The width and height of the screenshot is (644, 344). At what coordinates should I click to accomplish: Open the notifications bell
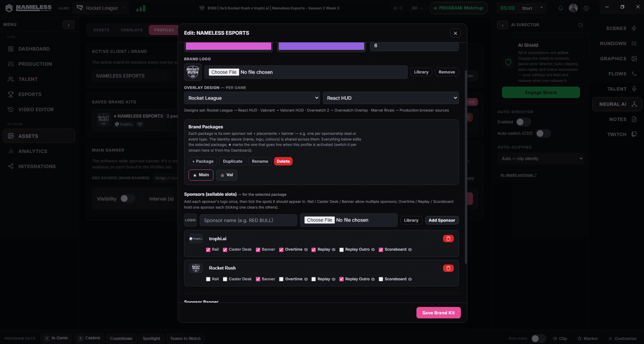pos(561,8)
